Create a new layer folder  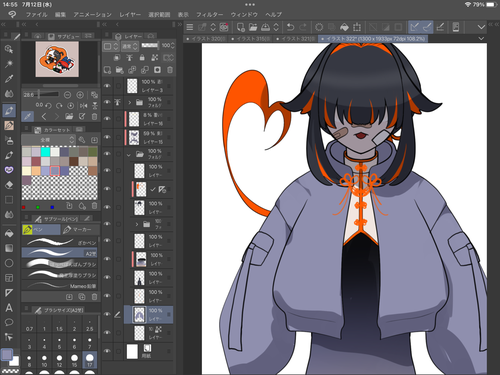pyautogui.click(x=120, y=70)
